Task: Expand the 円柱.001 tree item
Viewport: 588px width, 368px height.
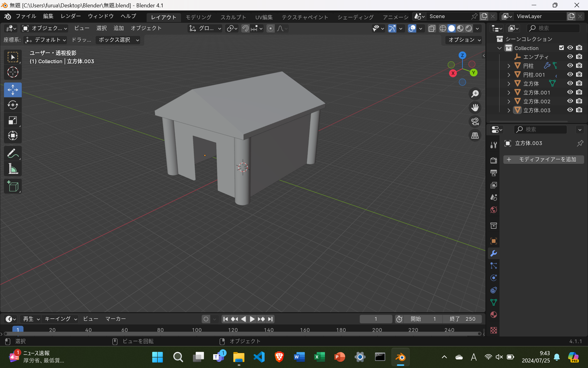Action: pos(509,75)
